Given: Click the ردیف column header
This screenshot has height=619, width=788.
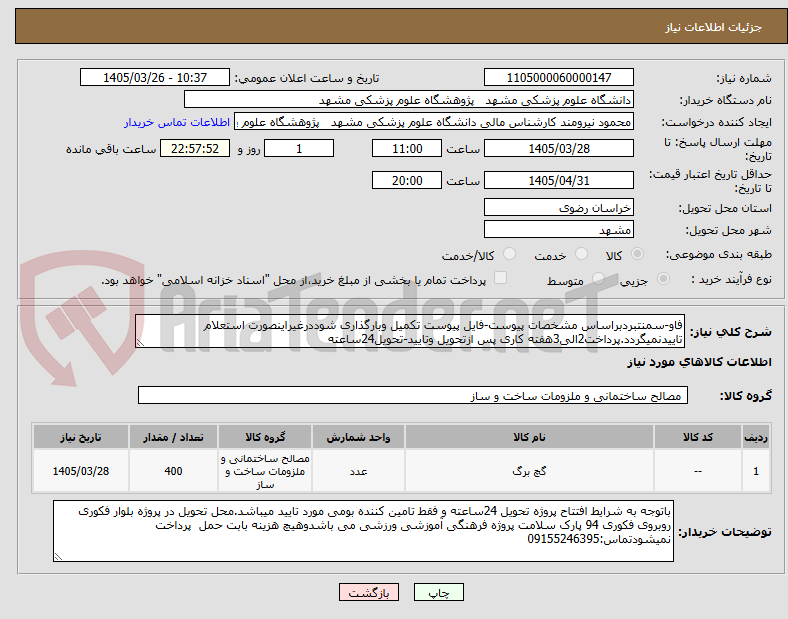Looking at the screenshot, I should point(756,437).
